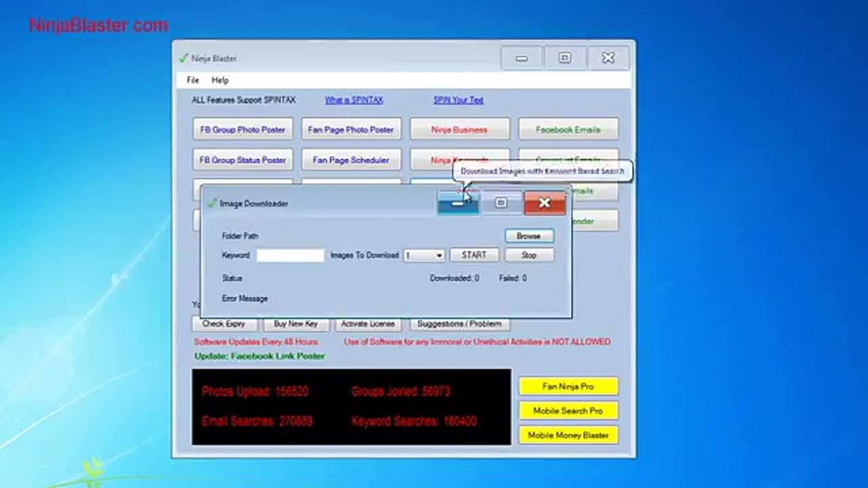
Task: Click the Check Expiry button
Action: click(224, 324)
